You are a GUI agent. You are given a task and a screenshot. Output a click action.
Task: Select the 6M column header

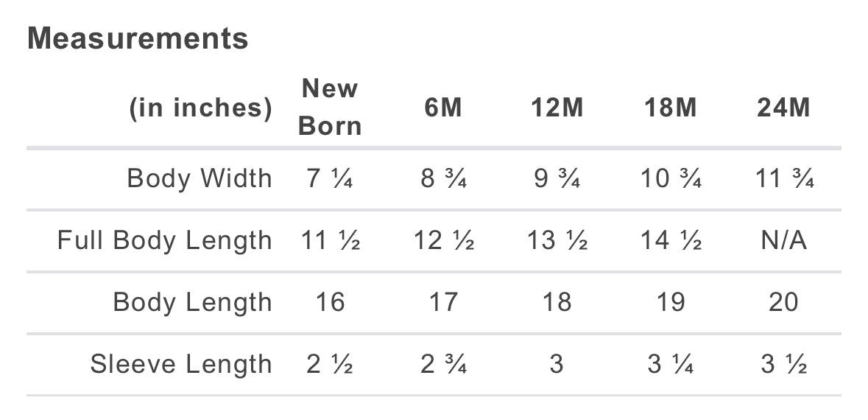pyautogui.click(x=443, y=108)
